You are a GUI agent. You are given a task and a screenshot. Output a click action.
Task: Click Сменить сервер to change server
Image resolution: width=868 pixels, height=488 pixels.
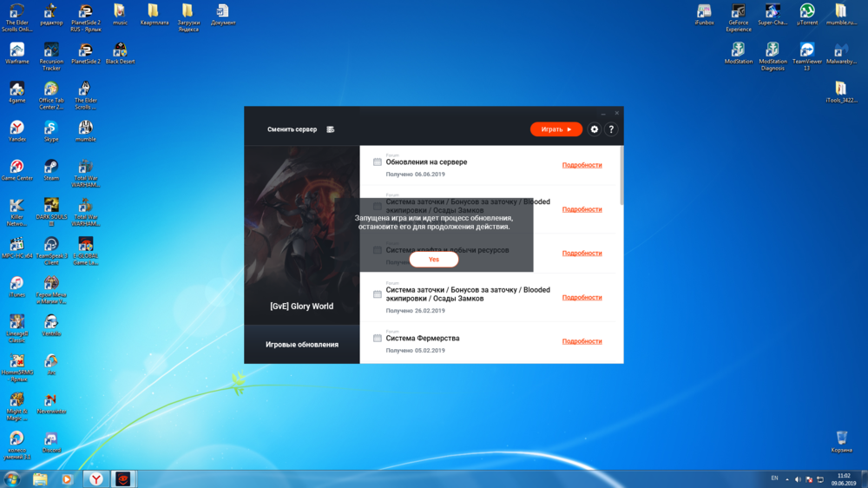click(292, 129)
